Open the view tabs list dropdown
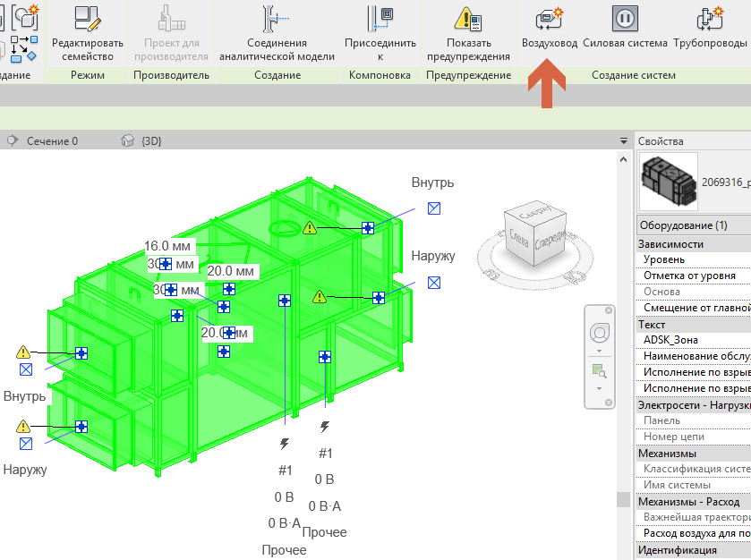 click(x=623, y=140)
